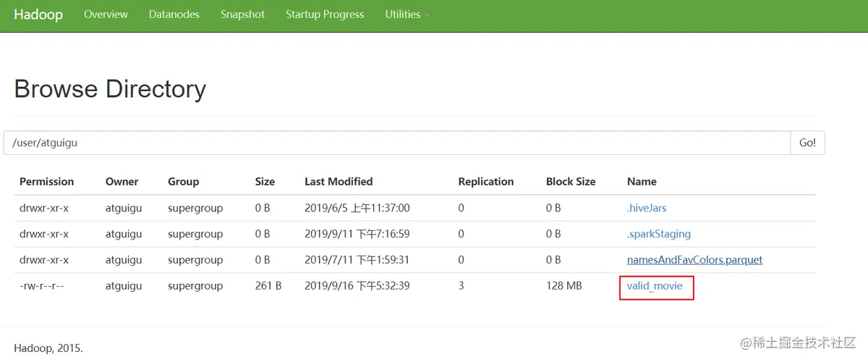868x362 pixels.
Task: Open the .hiveJars directory
Action: (647, 208)
